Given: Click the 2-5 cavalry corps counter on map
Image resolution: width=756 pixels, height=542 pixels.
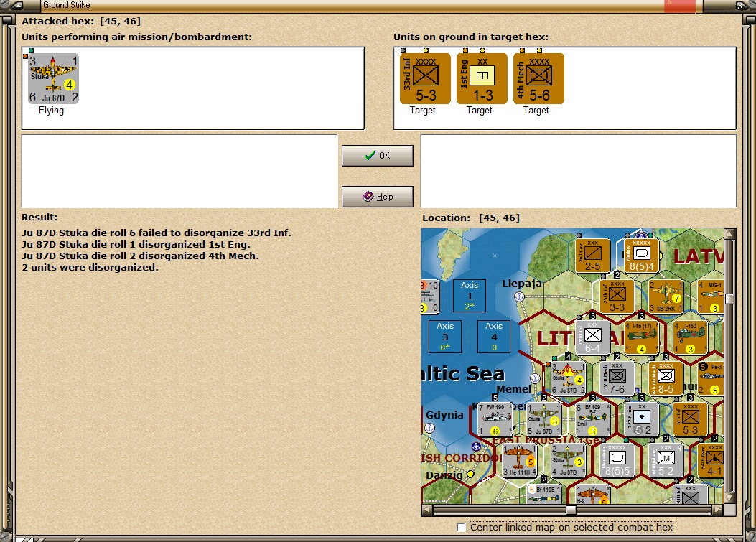Looking at the screenshot, I should [x=593, y=255].
